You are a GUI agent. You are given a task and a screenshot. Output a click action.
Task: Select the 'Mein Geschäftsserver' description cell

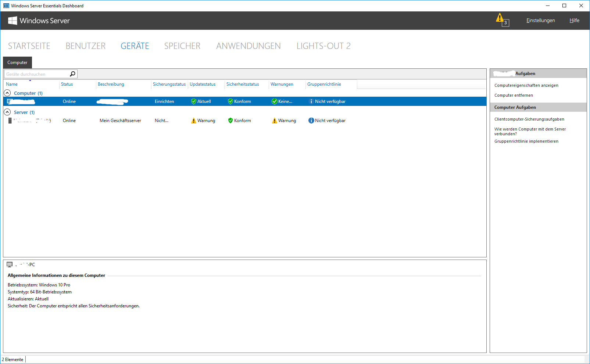point(120,121)
